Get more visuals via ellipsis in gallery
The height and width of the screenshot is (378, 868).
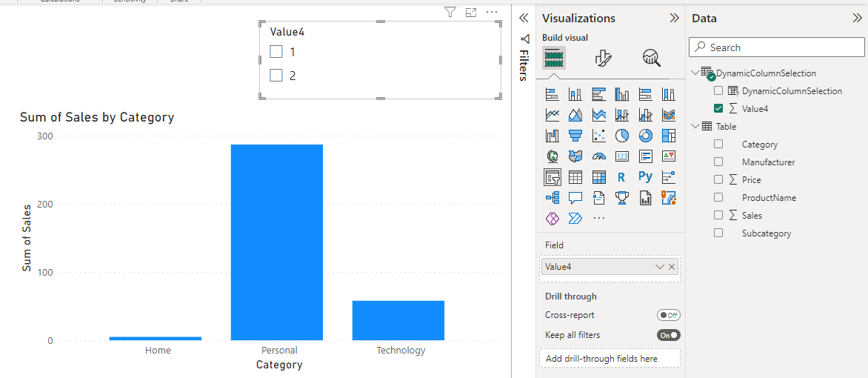(x=598, y=218)
